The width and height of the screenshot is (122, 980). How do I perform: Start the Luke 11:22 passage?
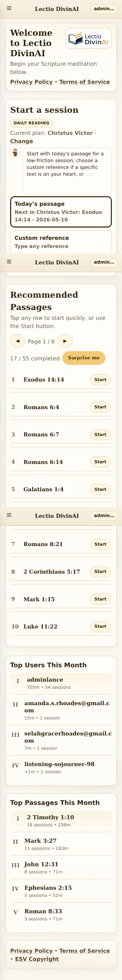tap(100, 626)
